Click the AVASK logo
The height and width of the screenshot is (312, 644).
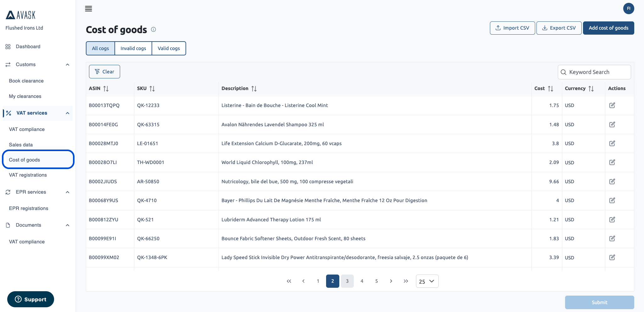[21, 15]
